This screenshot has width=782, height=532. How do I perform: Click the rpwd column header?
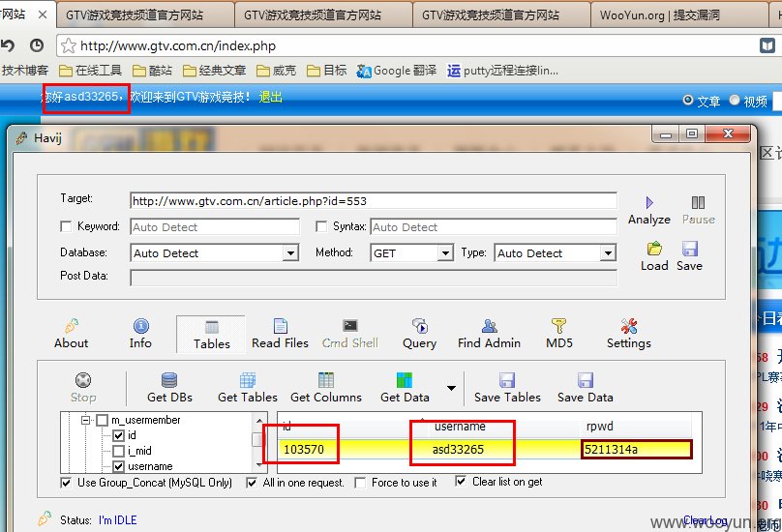click(x=635, y=427)
